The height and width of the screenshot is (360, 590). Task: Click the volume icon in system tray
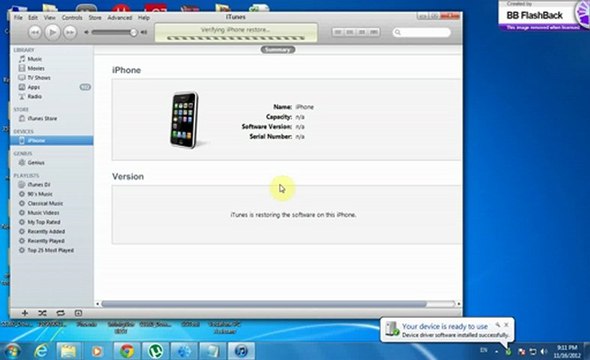tap(543, 351)
